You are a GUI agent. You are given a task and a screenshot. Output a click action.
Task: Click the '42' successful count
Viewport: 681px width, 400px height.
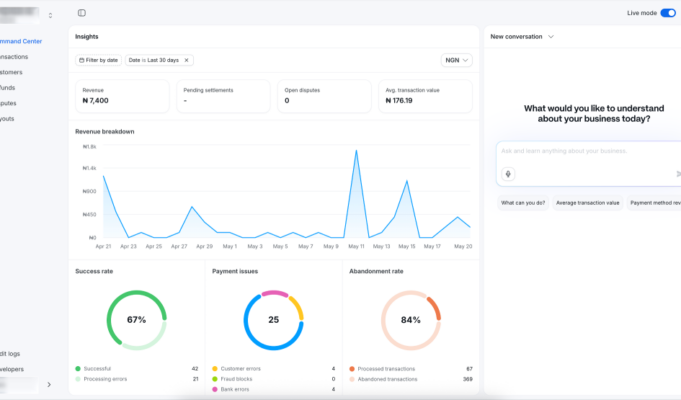pos(195,369)
